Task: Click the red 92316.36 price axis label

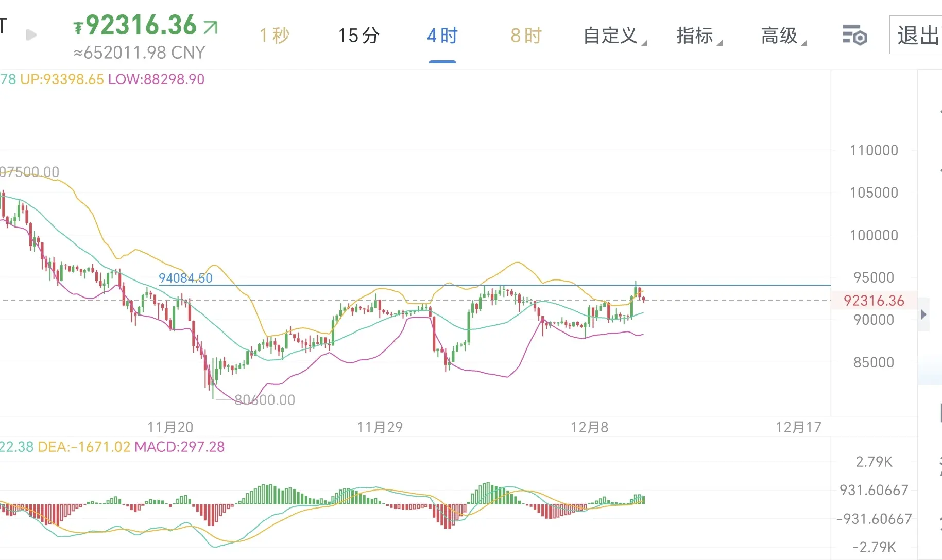Action: [x=874, y=301]
